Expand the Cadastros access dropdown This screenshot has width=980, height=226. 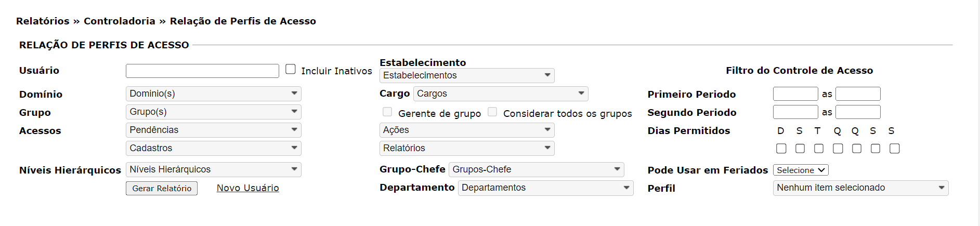(213, 148)
